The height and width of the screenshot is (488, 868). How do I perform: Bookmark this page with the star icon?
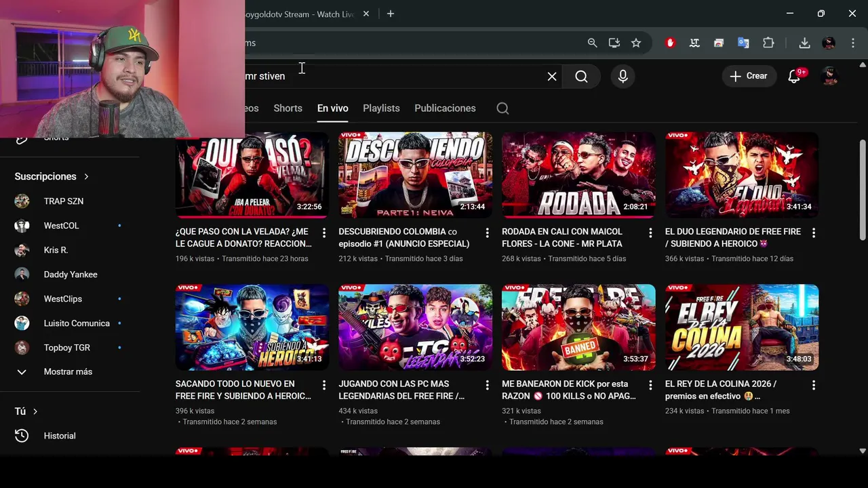[636, 43]
